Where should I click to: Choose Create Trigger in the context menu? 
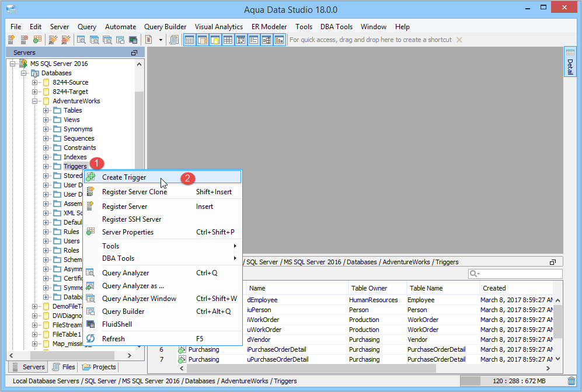[x=163, y=177]
